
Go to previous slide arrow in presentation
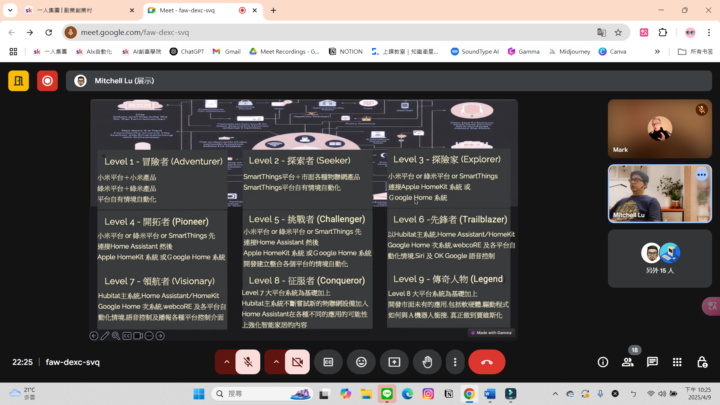[94, 336]
